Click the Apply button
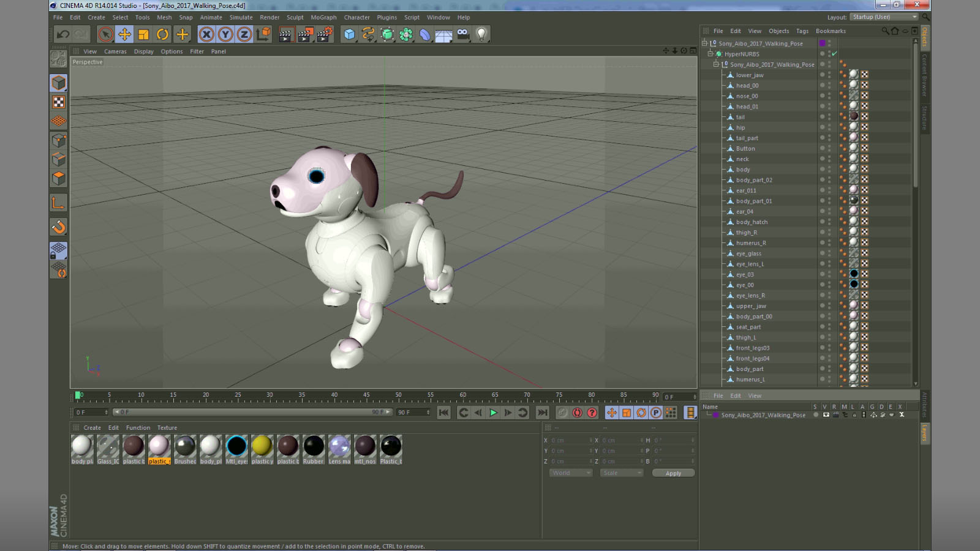 (x=673, y=473)
